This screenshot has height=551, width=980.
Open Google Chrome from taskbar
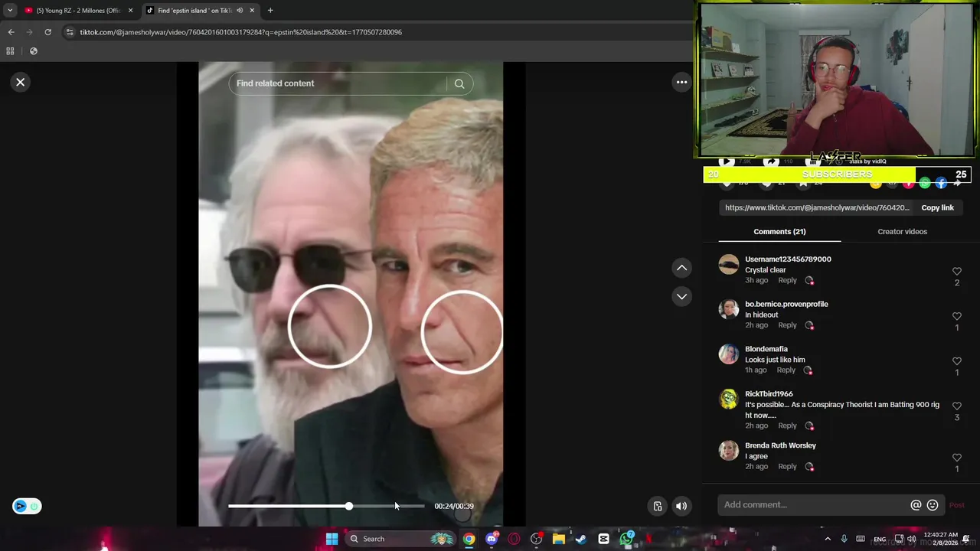(x=469, y=539)
